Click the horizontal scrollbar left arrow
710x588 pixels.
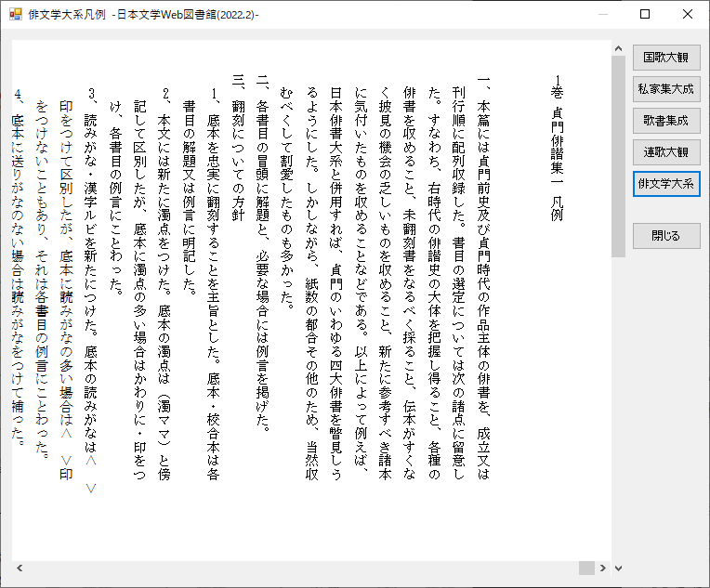(x=20, y=568)
